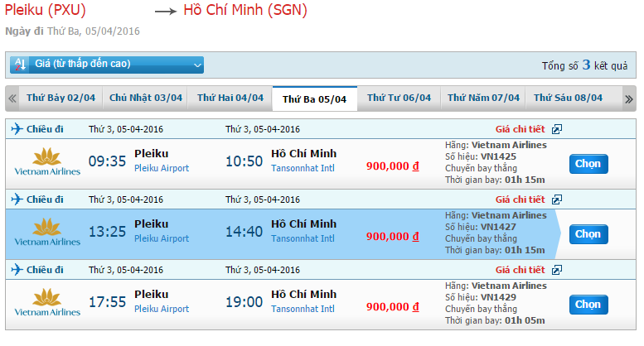
Task: Click the Vietnam Airlines logo of 17:55 flight
Action: click(47, 303)
